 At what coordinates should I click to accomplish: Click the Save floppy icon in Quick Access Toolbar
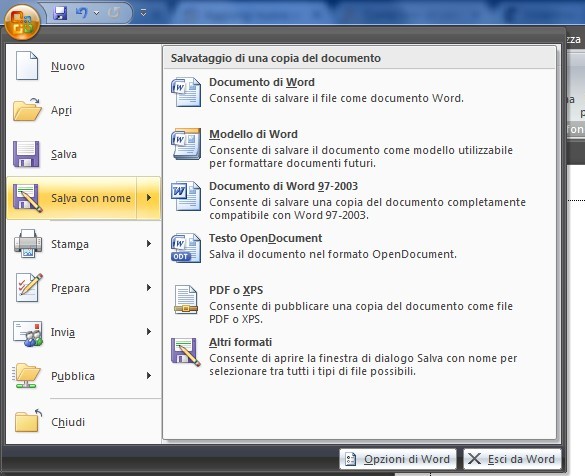pyautogui.click(x=60, y=13)
